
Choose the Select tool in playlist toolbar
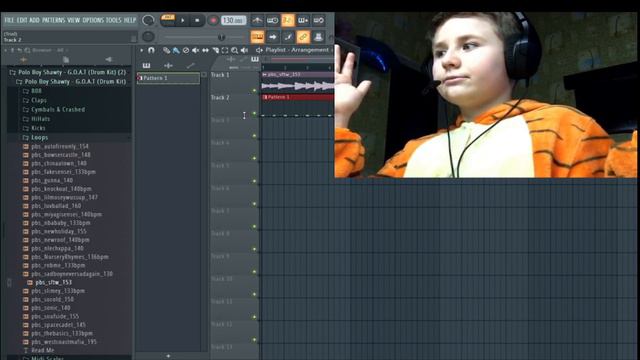coord(225,50)
